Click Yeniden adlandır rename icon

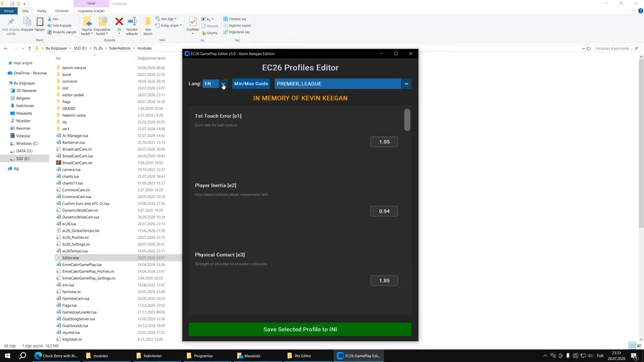tap(132, 22)
